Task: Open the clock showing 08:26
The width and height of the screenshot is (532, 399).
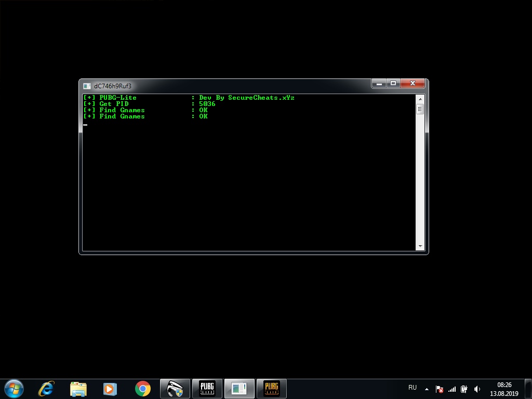Action: point(504,389)
